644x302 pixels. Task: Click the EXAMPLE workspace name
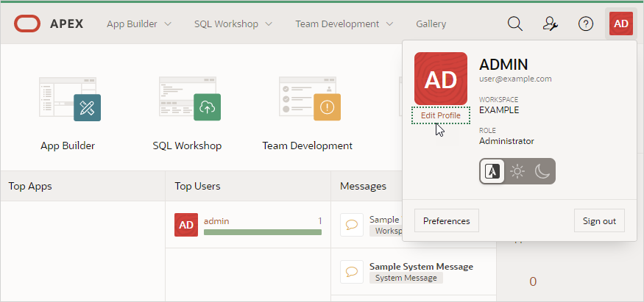(x=499, y=109)
